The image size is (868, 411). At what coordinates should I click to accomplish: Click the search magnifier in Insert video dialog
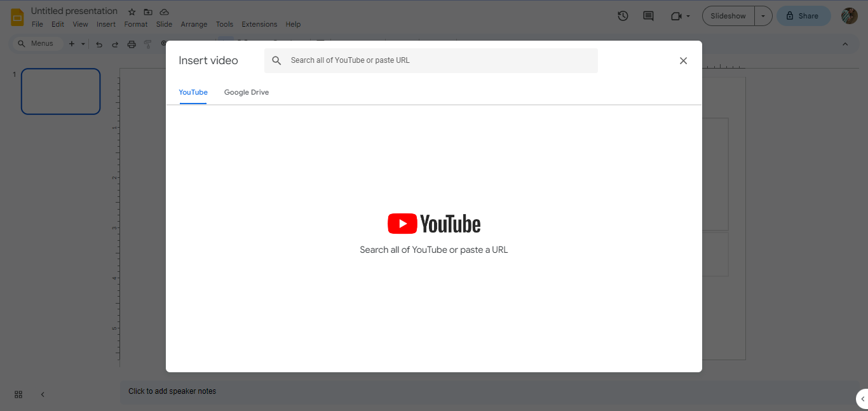(x=276, y=60)
